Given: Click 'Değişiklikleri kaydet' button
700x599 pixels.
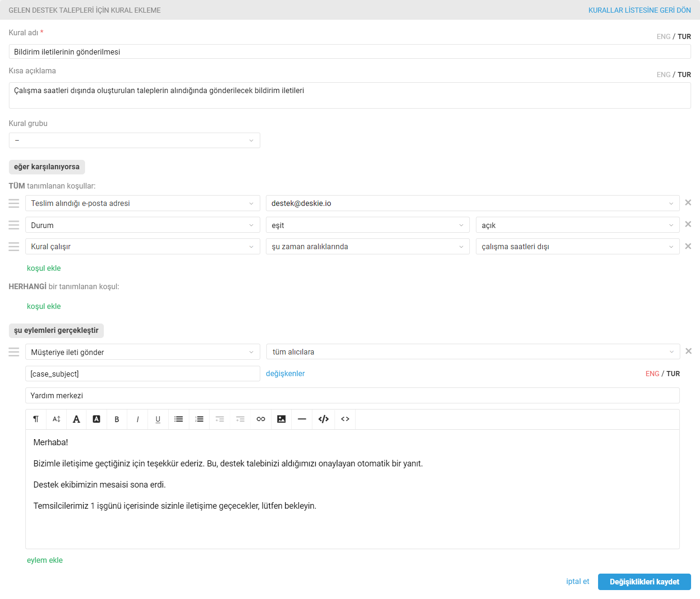Looking at the screenshot, I should point(644,582).
